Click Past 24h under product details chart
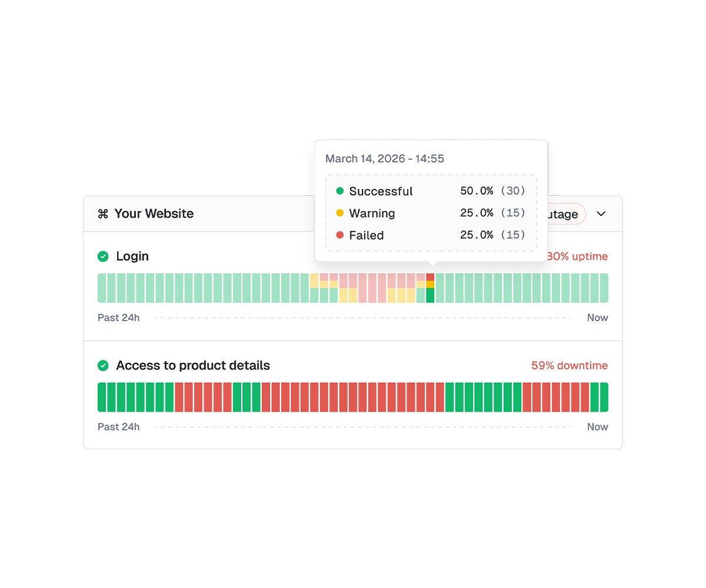Viewport: 706px width, 588px height. (119, 427)
